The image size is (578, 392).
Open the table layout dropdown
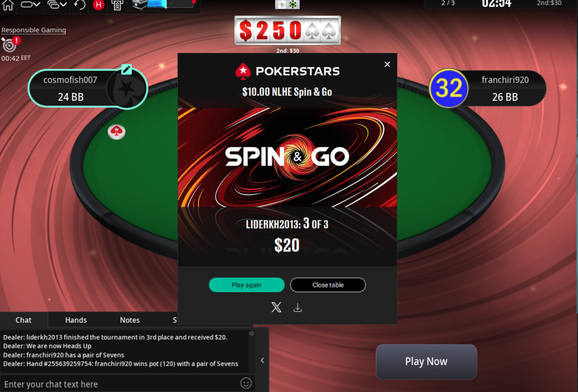pyautogui.click(x=30, y=5)
